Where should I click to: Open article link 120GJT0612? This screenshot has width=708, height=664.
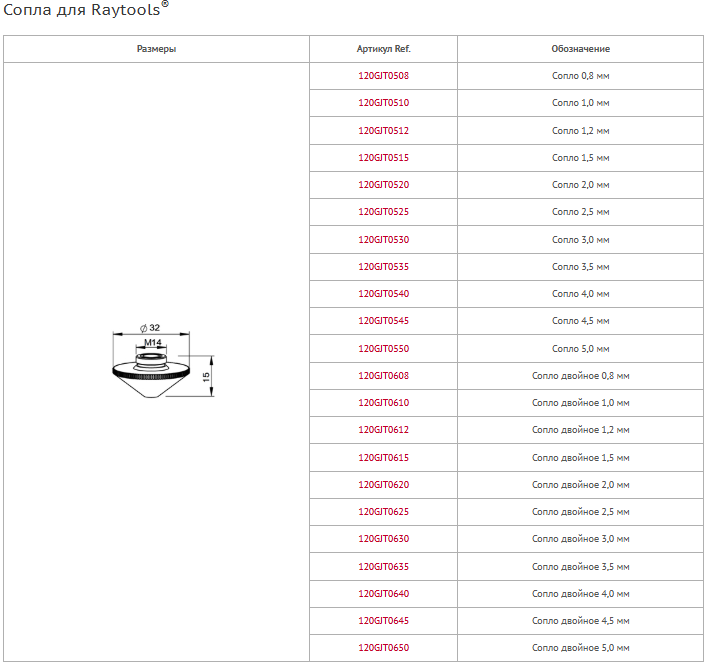coord(383,430)
